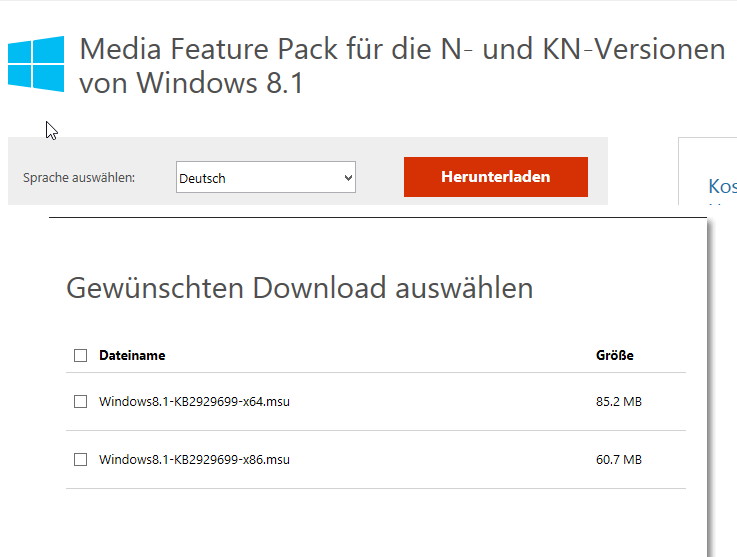
Task: Open the partially visible Kos link
Action: (x=722, y=186)
